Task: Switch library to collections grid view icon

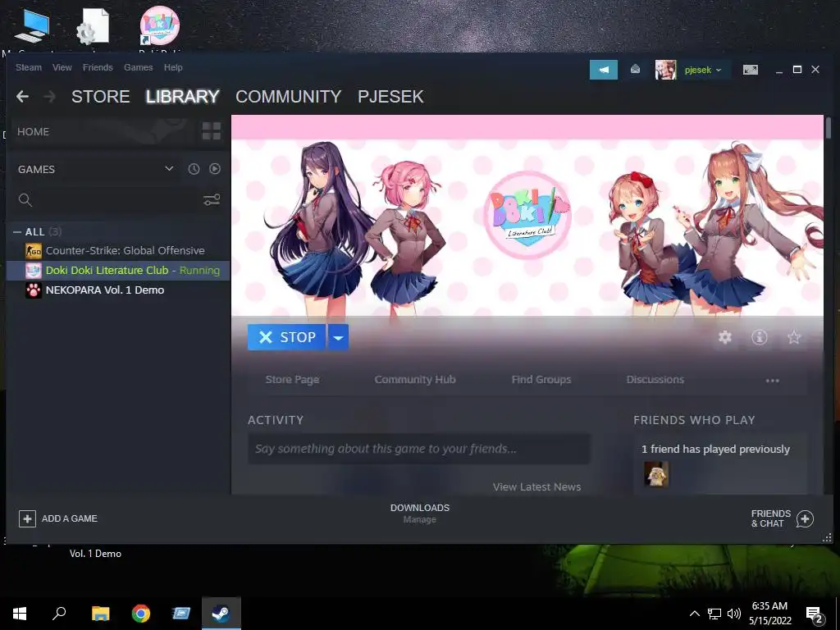Action: 211,130
